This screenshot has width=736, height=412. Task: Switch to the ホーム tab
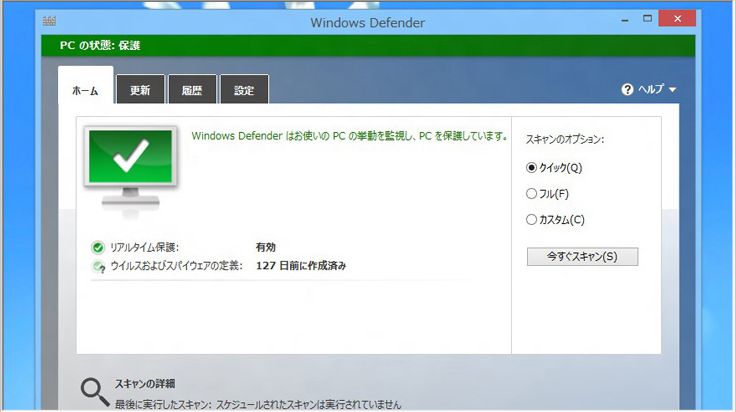coord(85,86)
